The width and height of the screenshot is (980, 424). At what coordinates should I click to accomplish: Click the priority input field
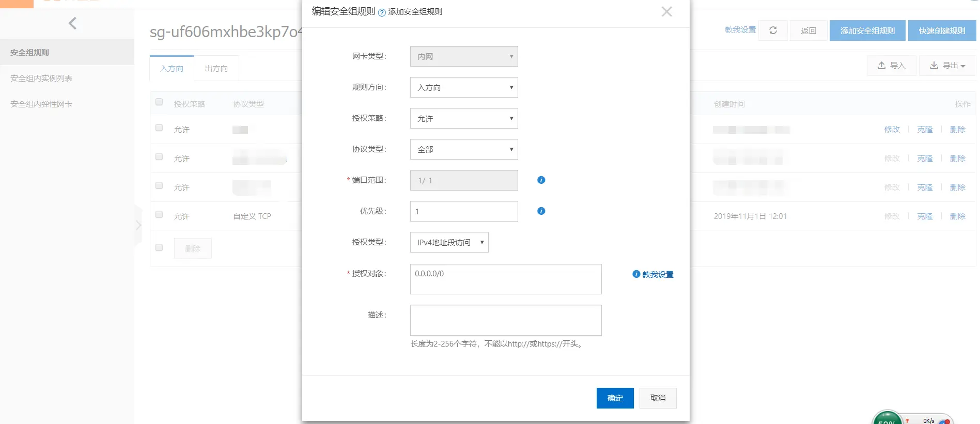coord(464,211)
